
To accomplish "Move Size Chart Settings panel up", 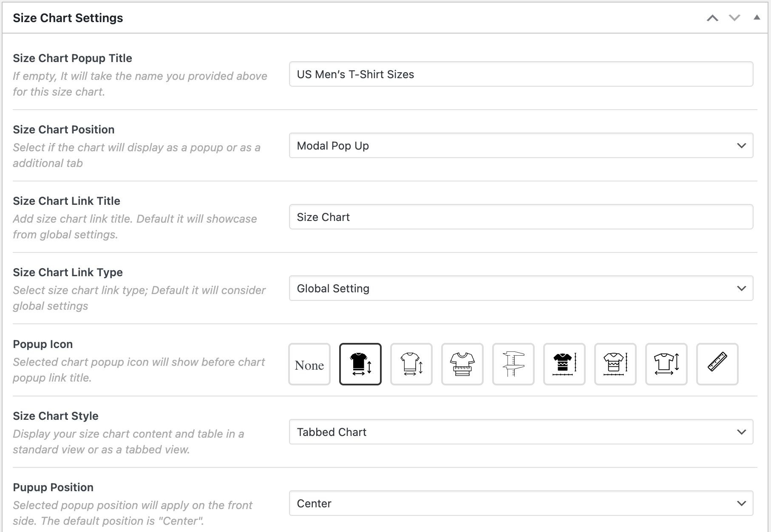I will pyautogui.click(x=712, y=18).
